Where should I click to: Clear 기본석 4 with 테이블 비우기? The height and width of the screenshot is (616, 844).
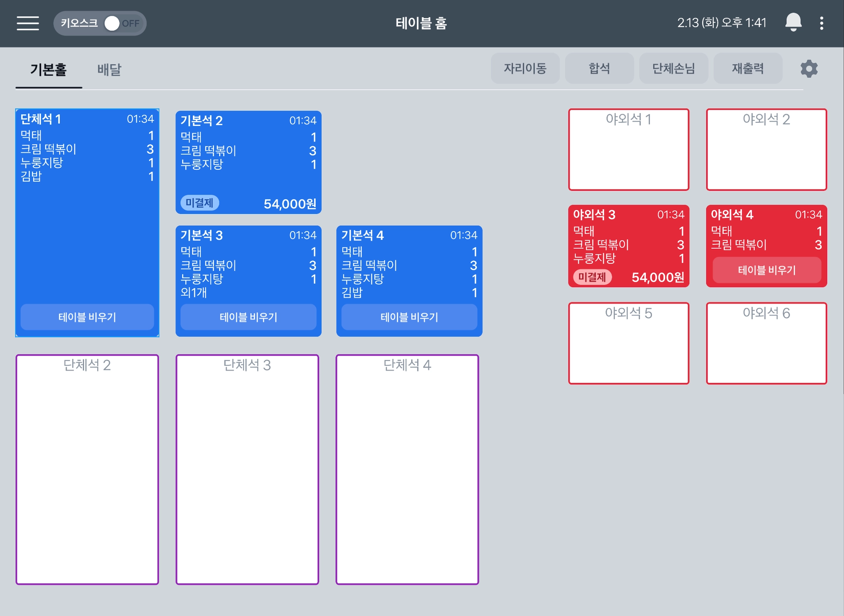[409, 317]
